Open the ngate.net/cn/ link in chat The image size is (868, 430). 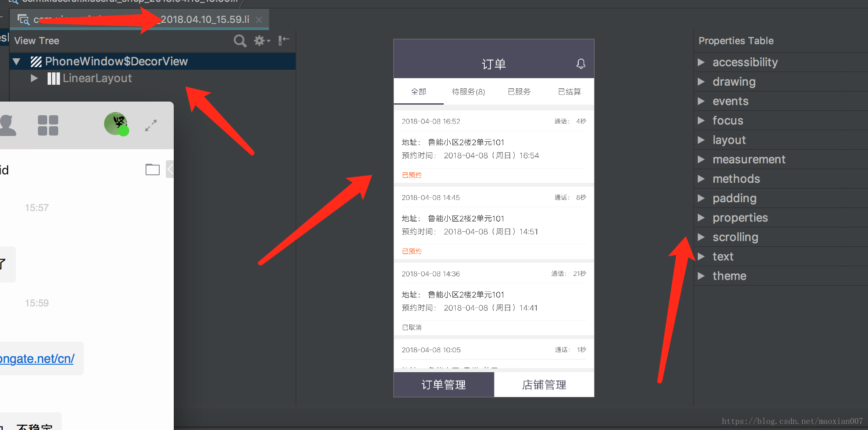tap(37, 358)
